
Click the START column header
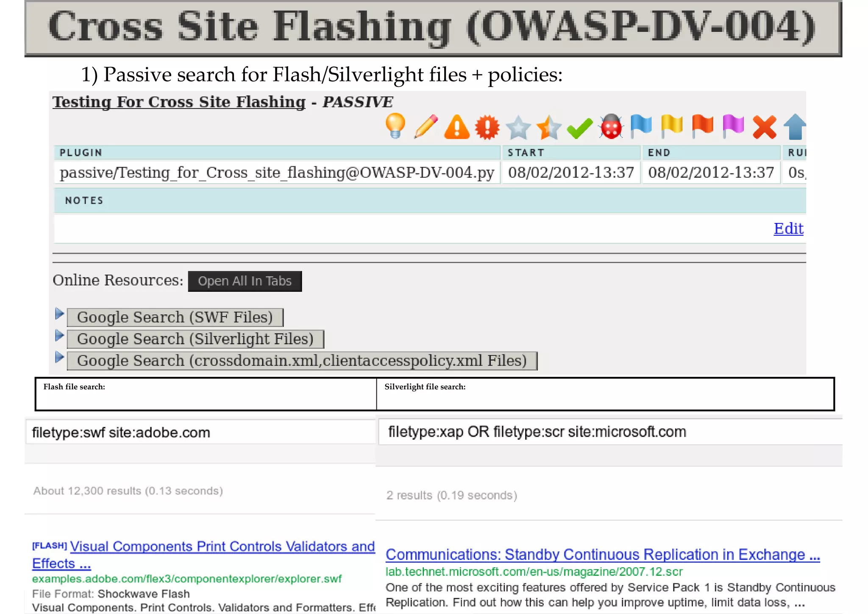(571, 153)
